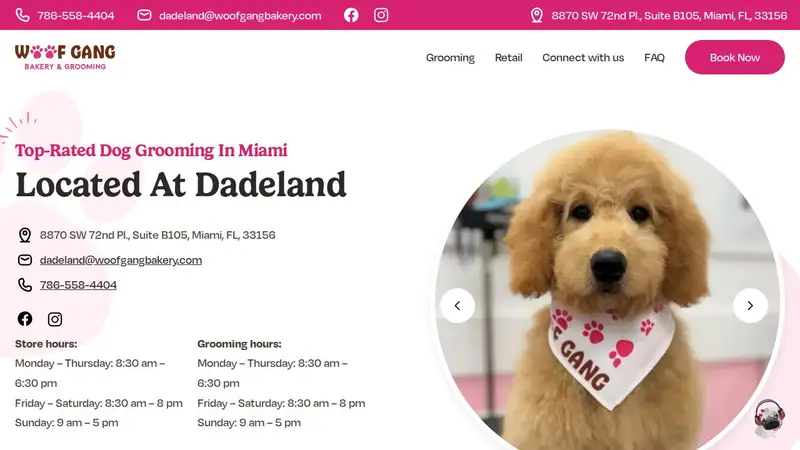The image size is (800, 450).
Task: Click the mail icon beside the Dadeland email link
Action: coord(24,260)
